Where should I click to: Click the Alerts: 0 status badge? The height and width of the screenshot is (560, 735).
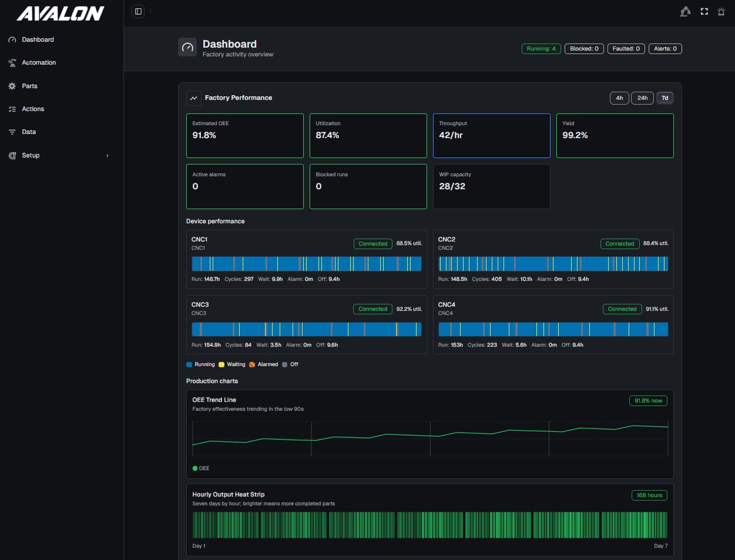tap(666, 49)
